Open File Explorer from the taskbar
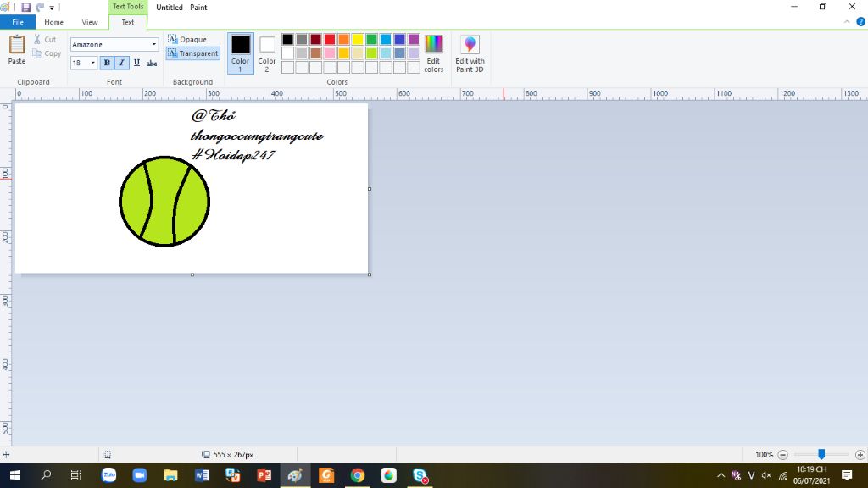 pos(170,475)
